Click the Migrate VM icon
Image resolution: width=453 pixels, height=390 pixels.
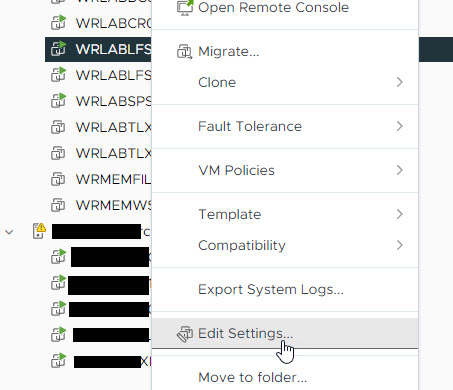pos(185,52)
